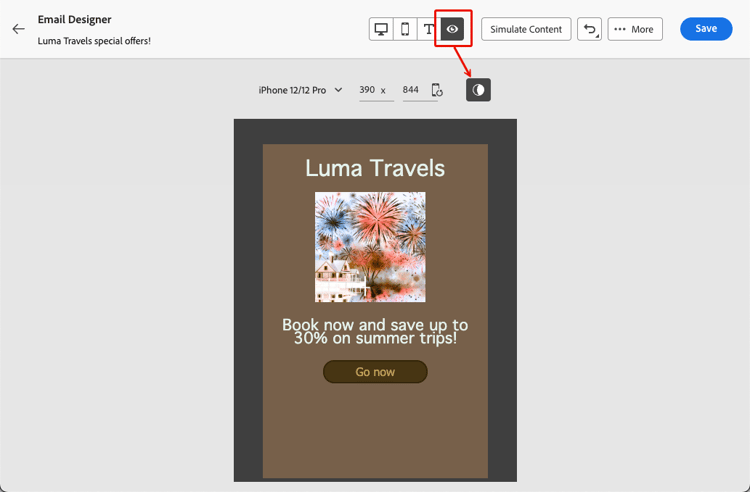Switch to desktop view icon

[x=381, y=29]
